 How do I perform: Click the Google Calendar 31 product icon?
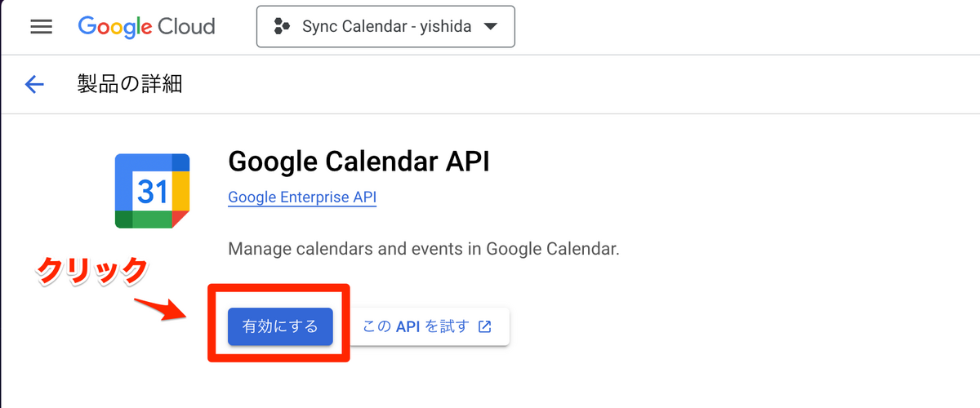(x=152, y=191)
